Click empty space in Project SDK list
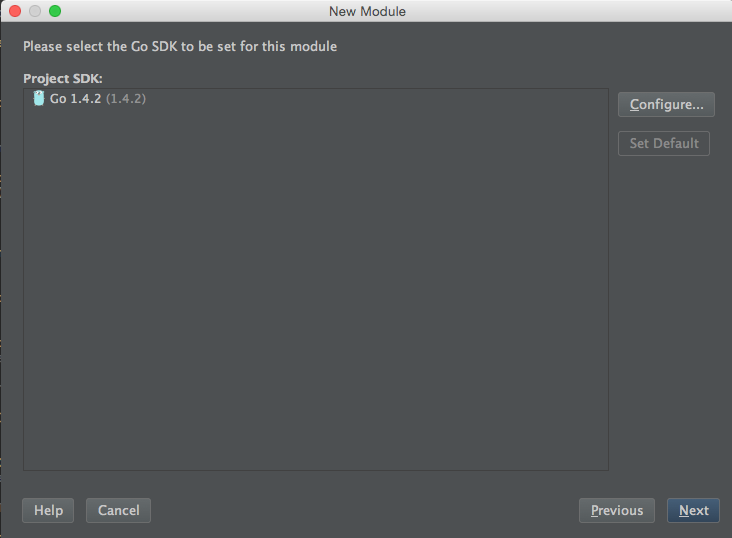Viewport: 732px width, 538px height. tap(316, 280)
